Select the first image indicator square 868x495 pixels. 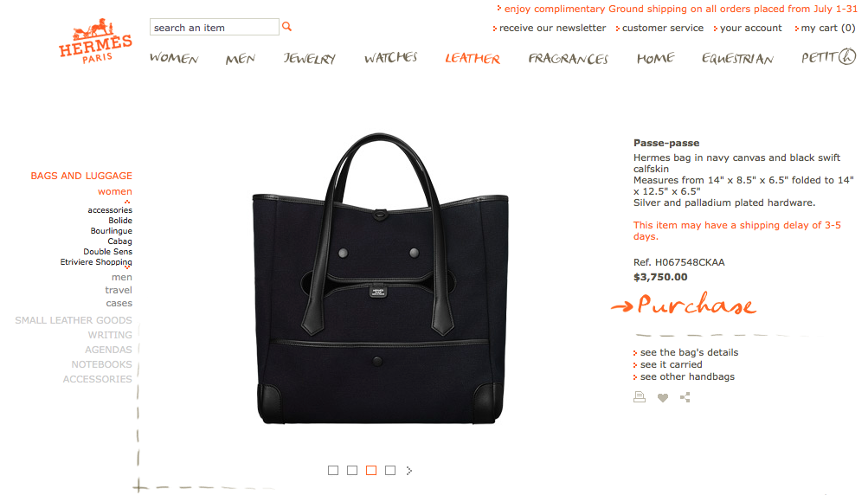[332, 470]
